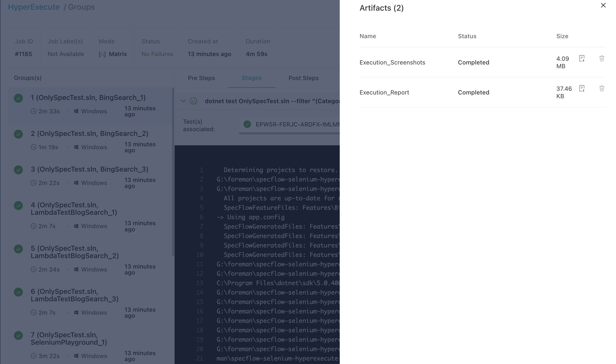Click log line 13 C:\Program Files\dotnet
This screenshot has height=364, width=616.
pyautogui.click(x=278, y=283)
